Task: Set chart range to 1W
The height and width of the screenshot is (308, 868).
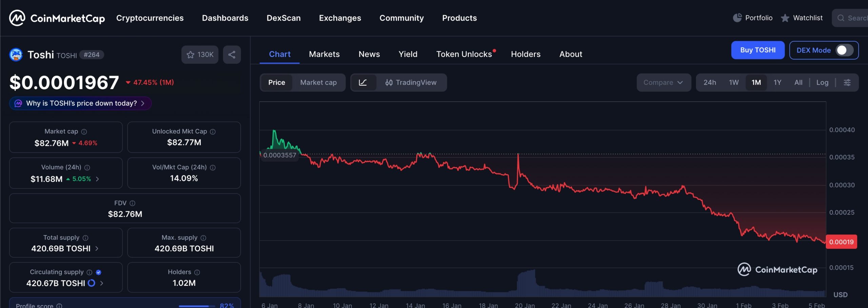Action: (x=734, y=82)
